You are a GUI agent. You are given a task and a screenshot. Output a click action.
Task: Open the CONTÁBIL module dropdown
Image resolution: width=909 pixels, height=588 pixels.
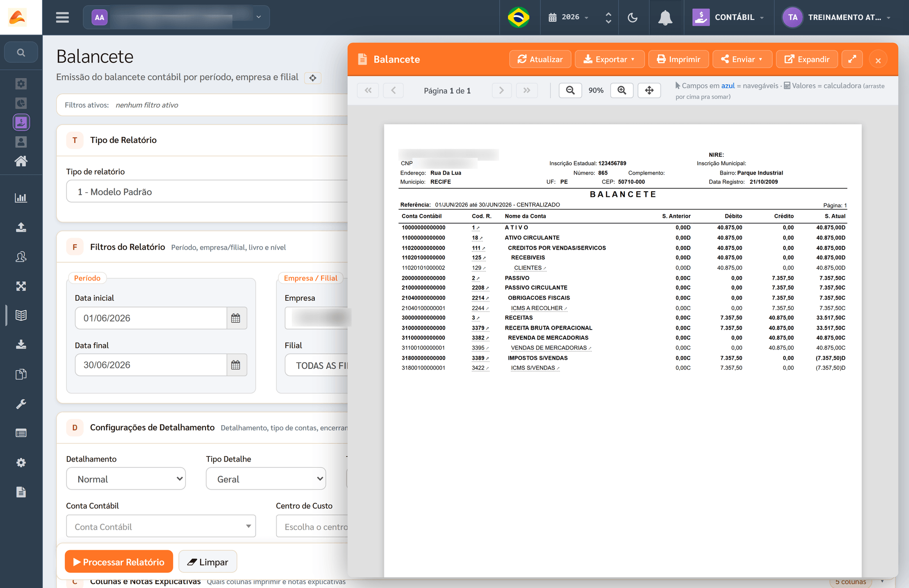click(x=729, y=17)
